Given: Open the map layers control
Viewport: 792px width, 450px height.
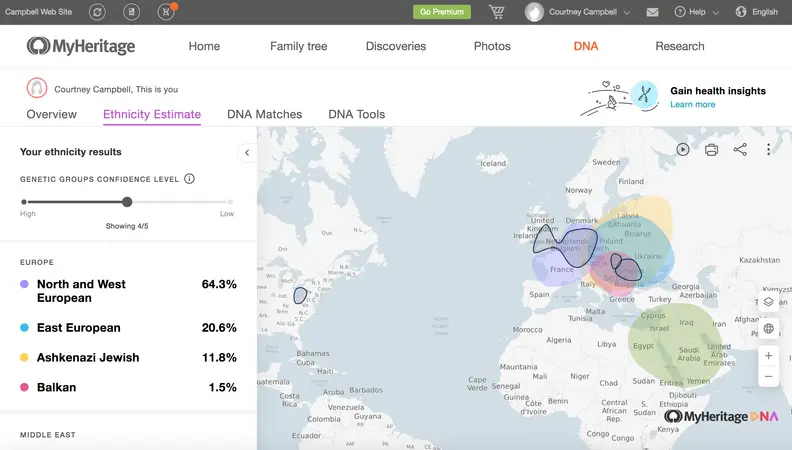Looking at the screenshot, I should click(768, 302).
